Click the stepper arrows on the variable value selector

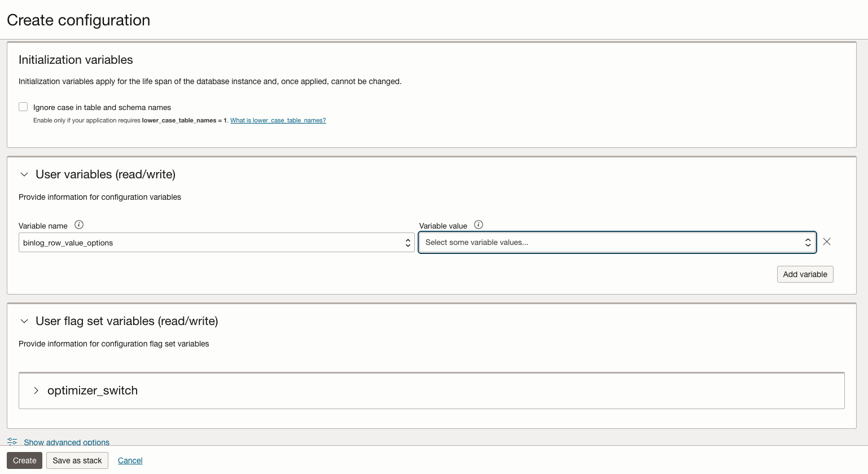(808, 242)
